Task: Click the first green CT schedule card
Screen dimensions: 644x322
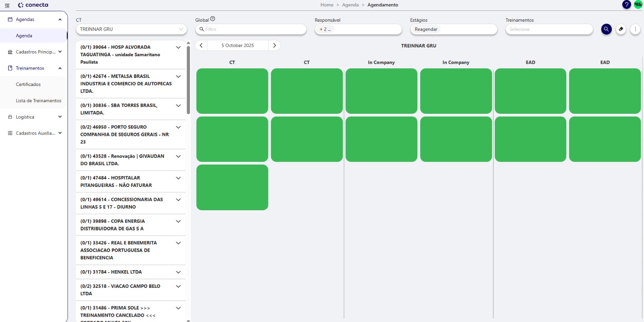Action: click(232, 91)
